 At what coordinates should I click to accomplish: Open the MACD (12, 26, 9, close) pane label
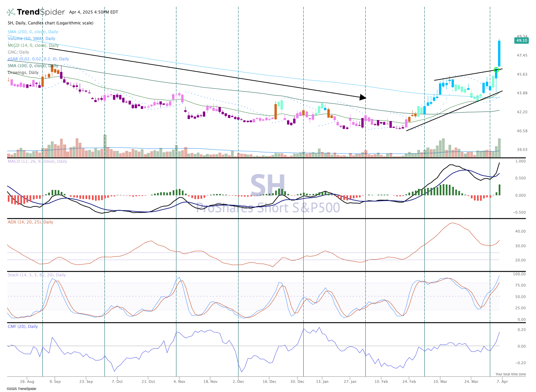37,161
